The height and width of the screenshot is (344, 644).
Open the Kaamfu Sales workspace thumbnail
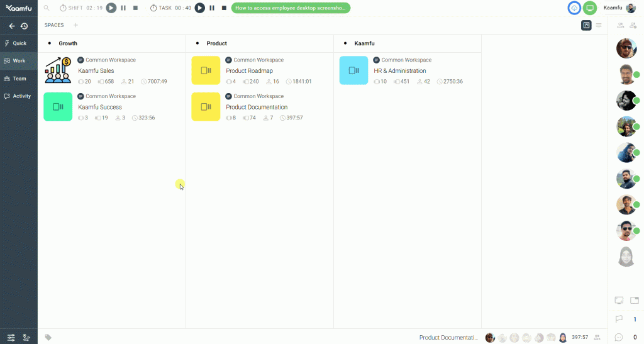[x=58, y=70]
